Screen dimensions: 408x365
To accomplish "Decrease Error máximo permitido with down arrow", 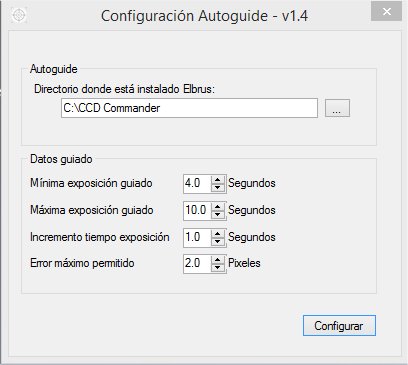I will [x=218, y=268].
